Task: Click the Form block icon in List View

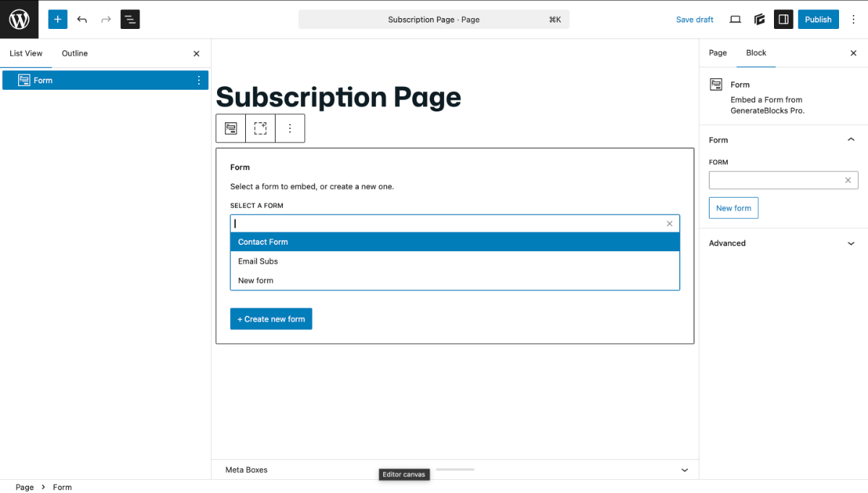Action: click(x=24, y=80)
